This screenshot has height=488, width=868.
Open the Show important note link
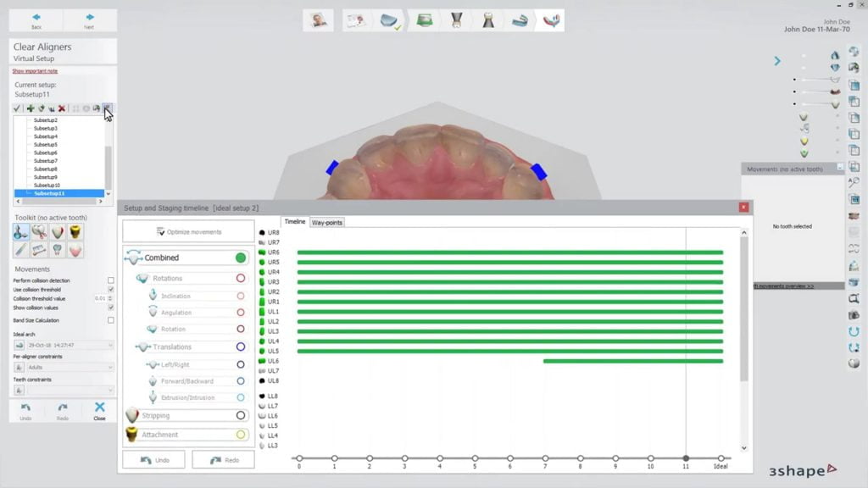(x=35, y=71)
